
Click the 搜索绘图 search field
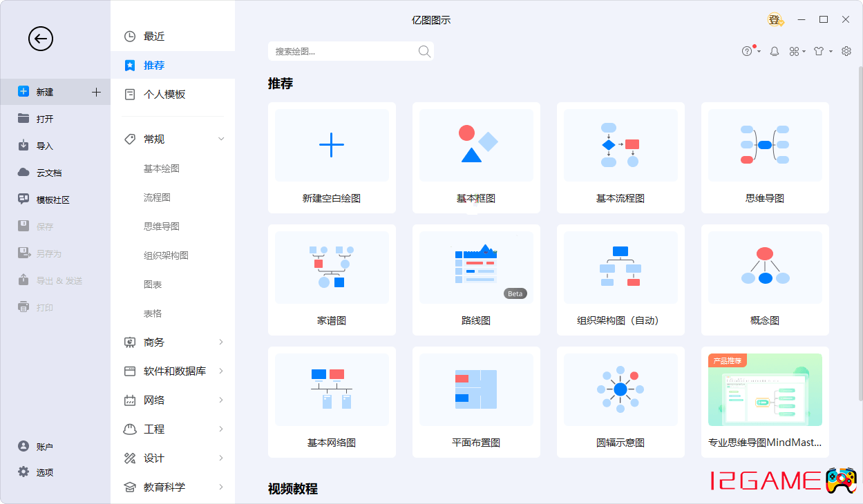click(x=342, y=51)
